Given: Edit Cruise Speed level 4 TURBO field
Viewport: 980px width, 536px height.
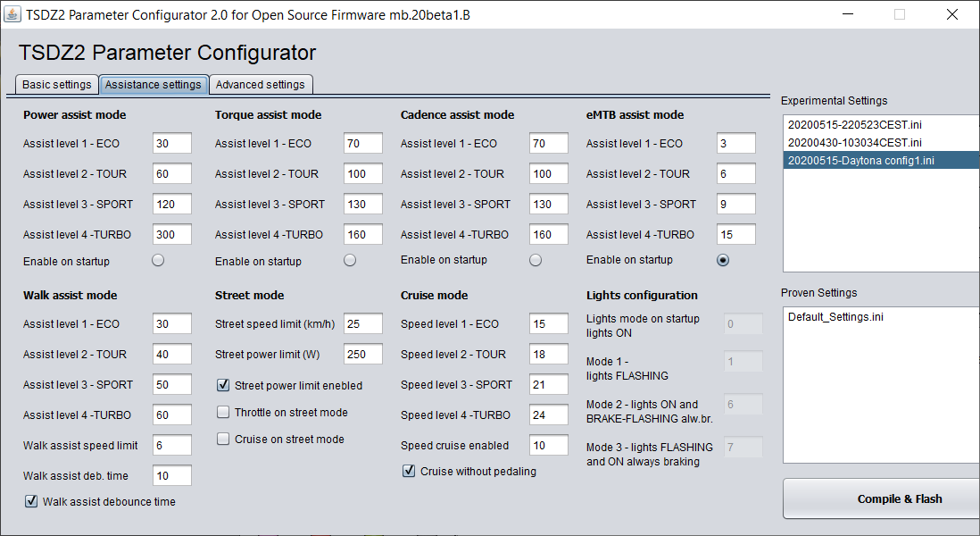Looking at the screenshot, I should tap(549, 415).
